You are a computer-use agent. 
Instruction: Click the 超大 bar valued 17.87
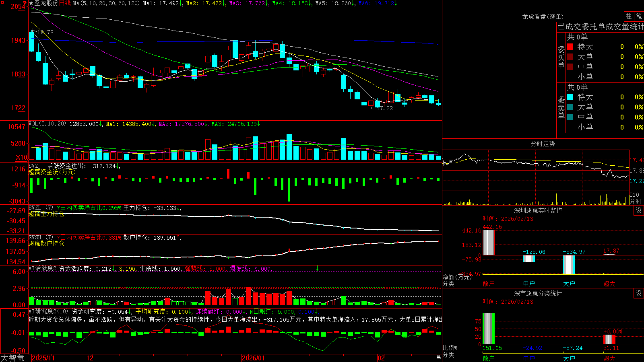[609, 254]
